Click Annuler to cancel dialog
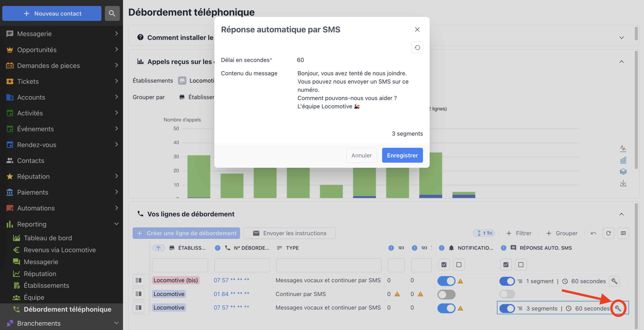The height and width of the screenshot is (330, 644). pyautogui.click(x=361, y=155)
